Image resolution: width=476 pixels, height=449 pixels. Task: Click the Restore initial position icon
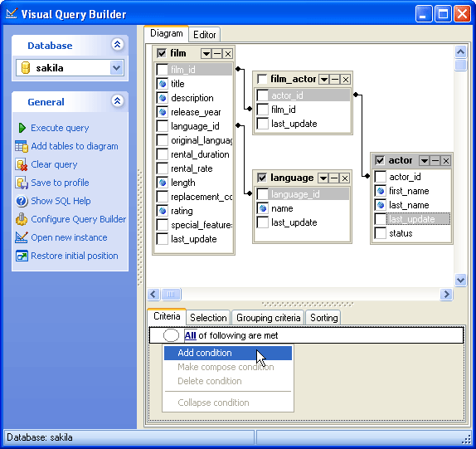click(x=22, y=256)
